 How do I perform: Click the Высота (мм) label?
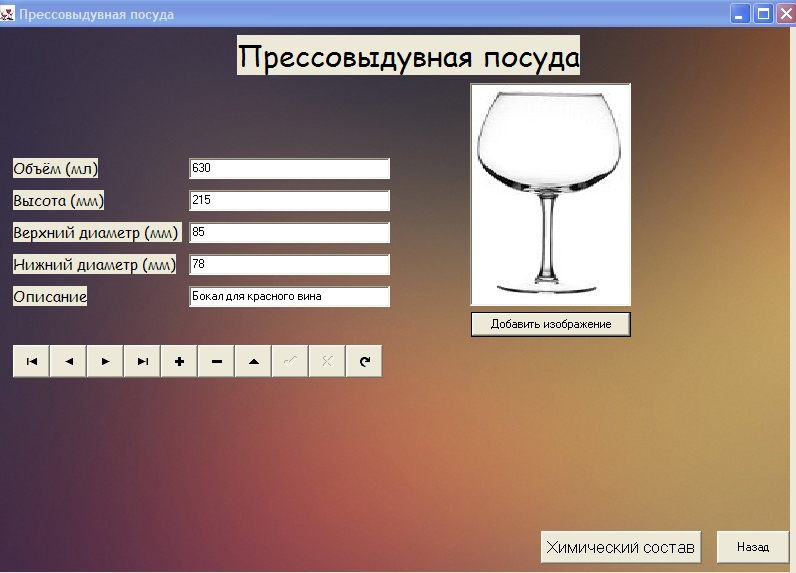(58, 200)
